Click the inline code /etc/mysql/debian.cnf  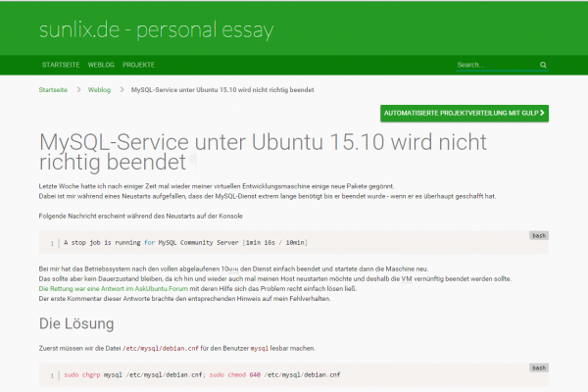(161, 349)
